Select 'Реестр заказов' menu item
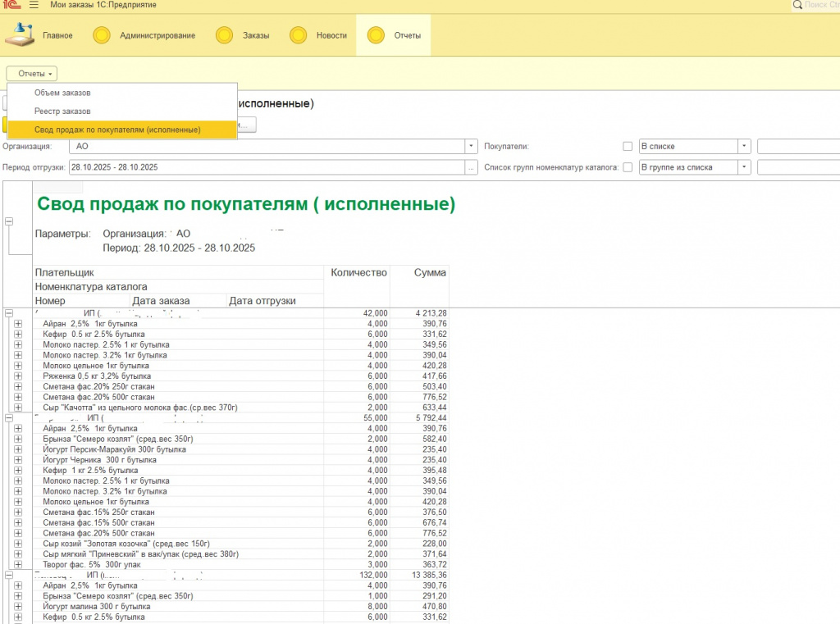Image resolution: width=840 pixels, height=624 pixels. (62, 111)
